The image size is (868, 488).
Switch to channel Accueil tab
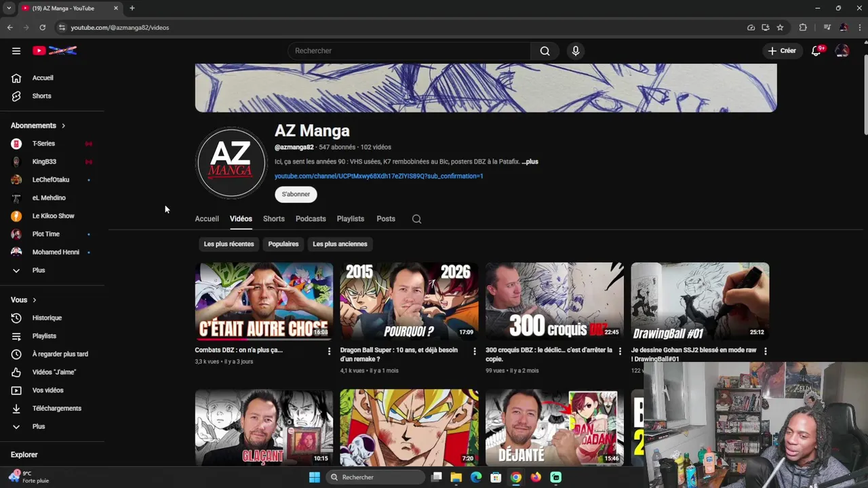coord(207,219)
